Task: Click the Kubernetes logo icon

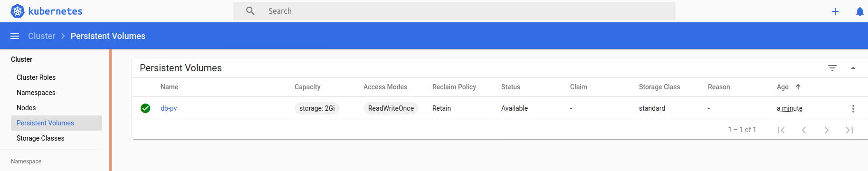Action: tap(18, 11)
